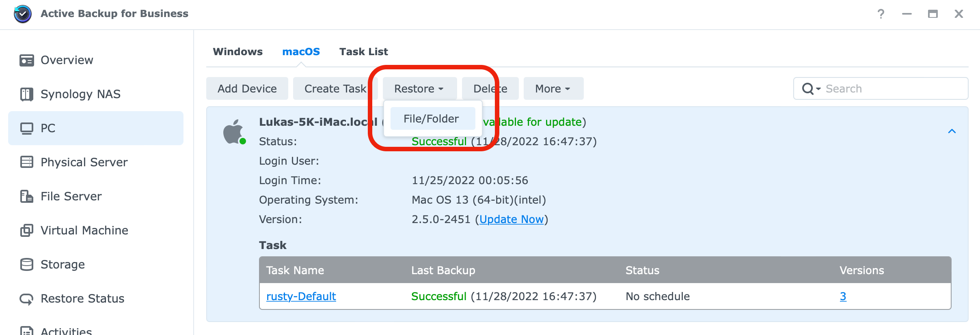
Task: Select the macOS tab
Action: pos(301,52)
